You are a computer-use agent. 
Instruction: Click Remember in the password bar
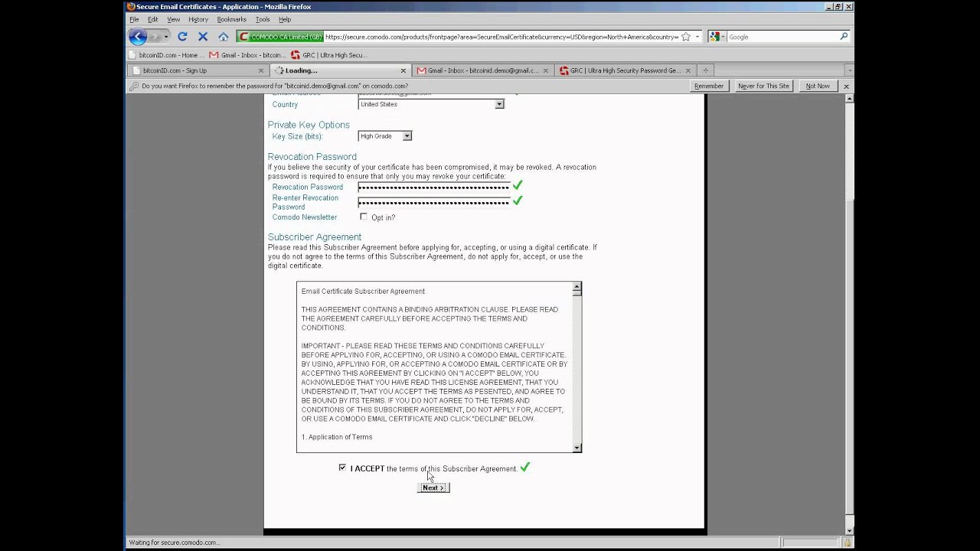pyautogui.click(x=708, y=86)
